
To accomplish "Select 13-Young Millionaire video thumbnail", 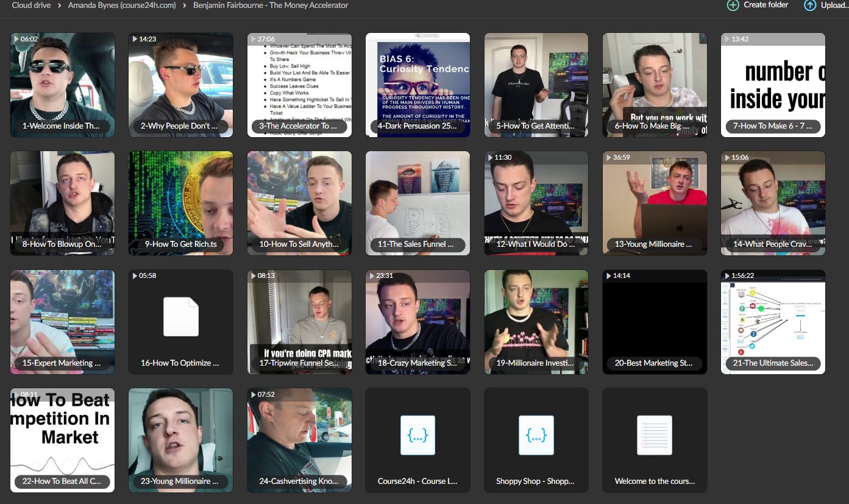I will [655, 203].
